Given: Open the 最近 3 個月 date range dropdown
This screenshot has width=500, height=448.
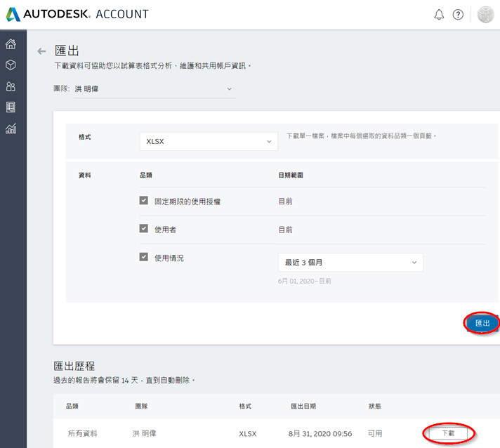Looking at the screenshot, I should pos(350,263).
